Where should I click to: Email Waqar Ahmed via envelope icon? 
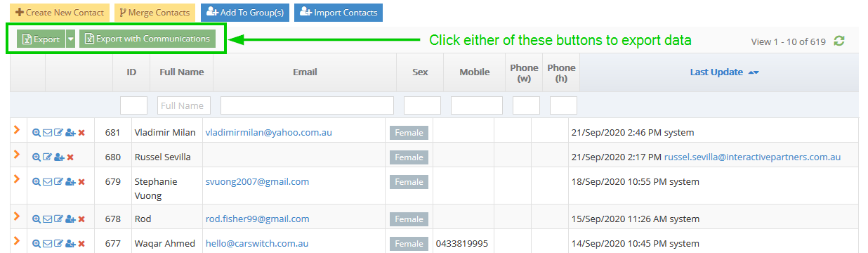click(x=48, y=244)
